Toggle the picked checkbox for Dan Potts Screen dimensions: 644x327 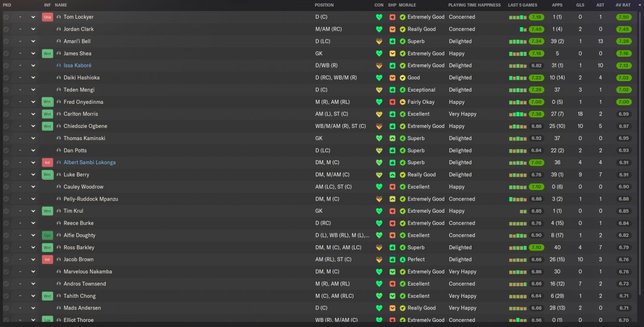tap(6, 150)
